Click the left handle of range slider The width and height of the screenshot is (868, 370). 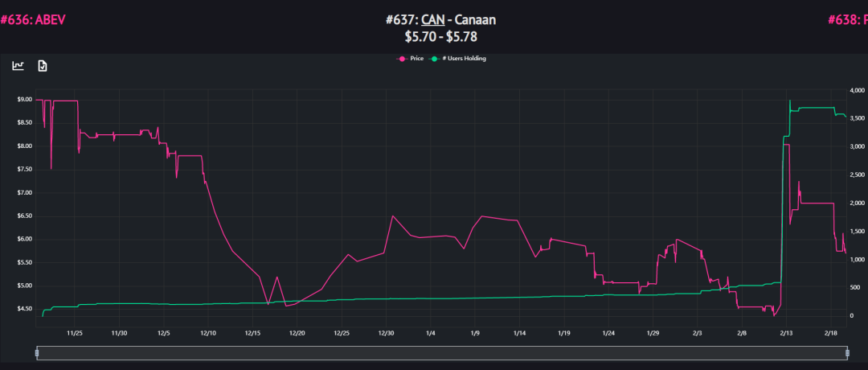click(36, 352)
